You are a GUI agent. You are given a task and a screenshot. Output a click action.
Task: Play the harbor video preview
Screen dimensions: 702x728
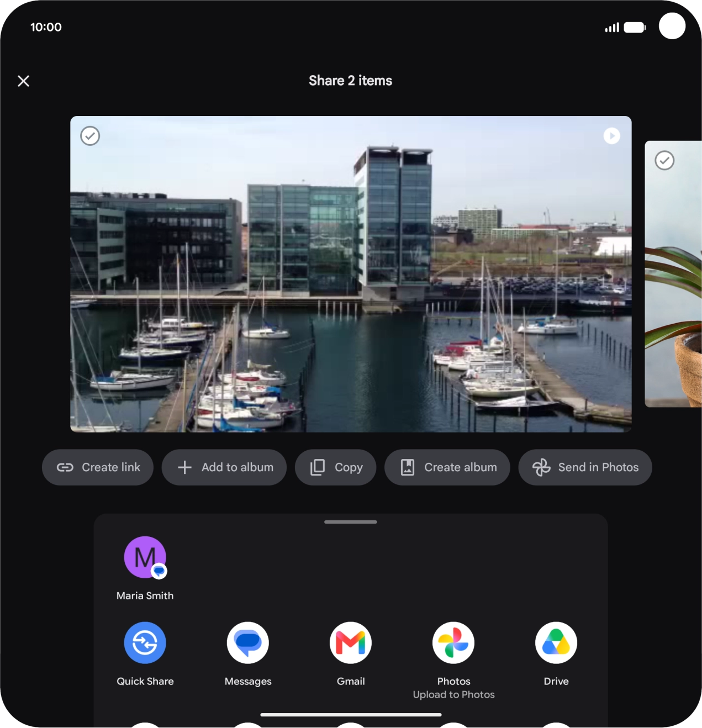(x=611, y=136)
